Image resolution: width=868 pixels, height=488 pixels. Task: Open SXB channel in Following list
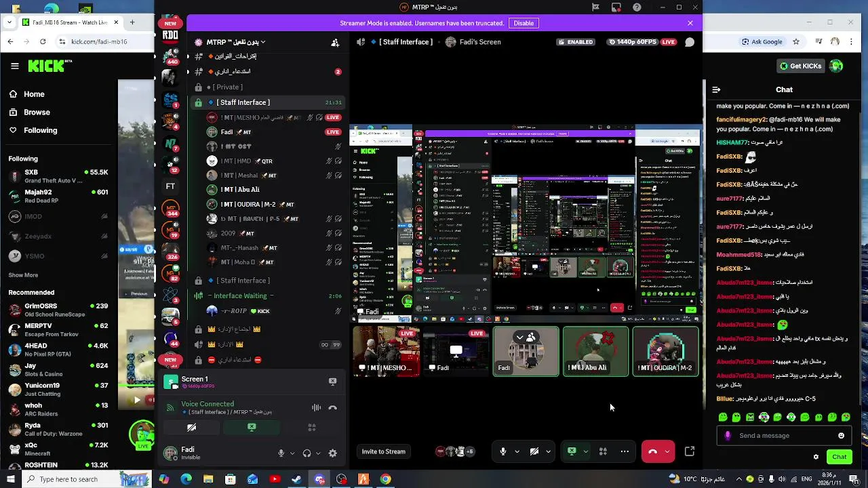(x=58, y=176)
